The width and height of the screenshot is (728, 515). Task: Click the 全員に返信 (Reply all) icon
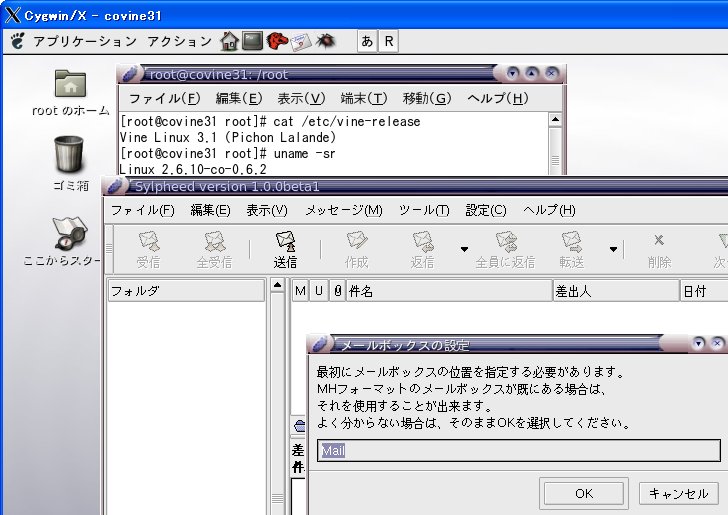point(505,249)
